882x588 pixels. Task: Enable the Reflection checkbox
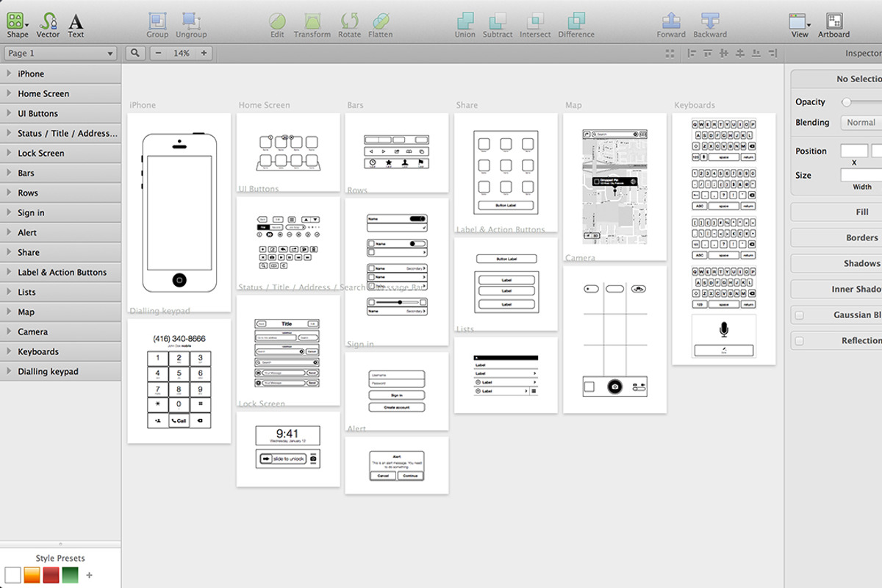pyautogui.click(x=799, y=341)
